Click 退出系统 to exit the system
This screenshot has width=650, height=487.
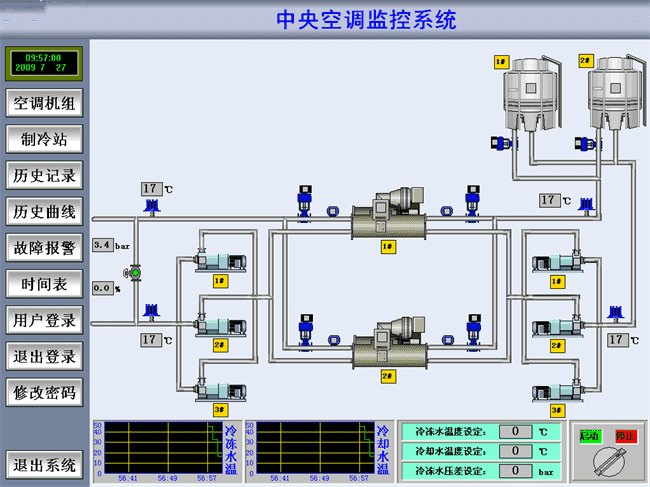(44, 464)
